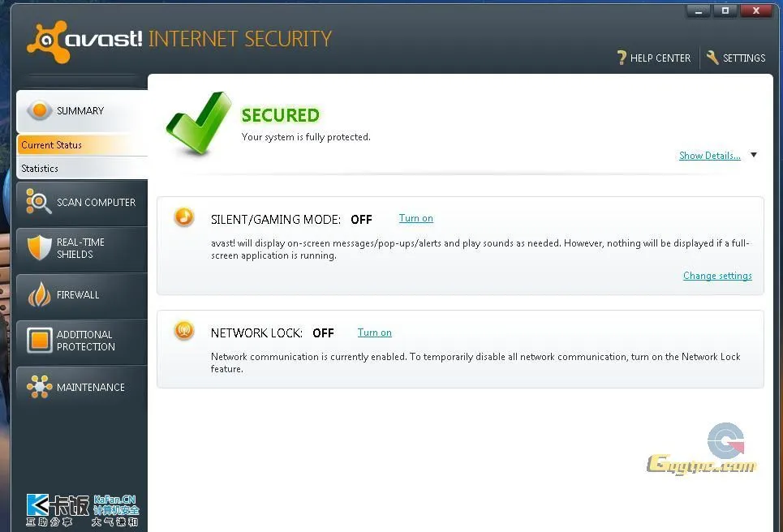This screenshot has width=783, height=532.
Task: Expand details with the arrow beside Show Details
Action: pyautogui.click(x=754, y=155)
